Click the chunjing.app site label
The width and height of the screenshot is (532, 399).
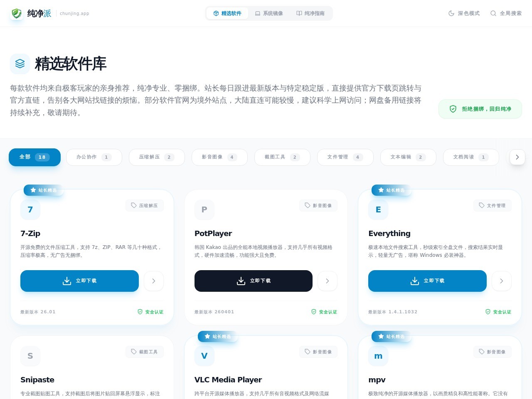[x=74, y=13]
